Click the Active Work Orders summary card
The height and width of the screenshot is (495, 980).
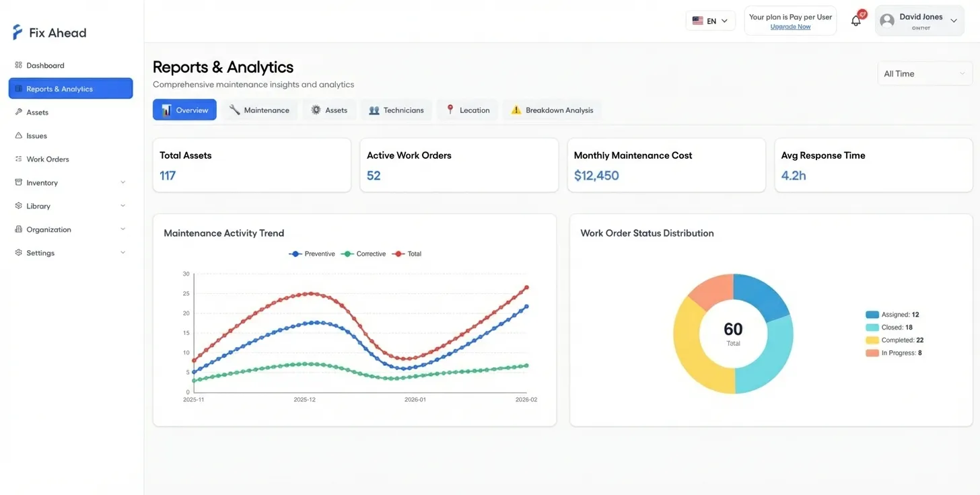pos(458,165)
